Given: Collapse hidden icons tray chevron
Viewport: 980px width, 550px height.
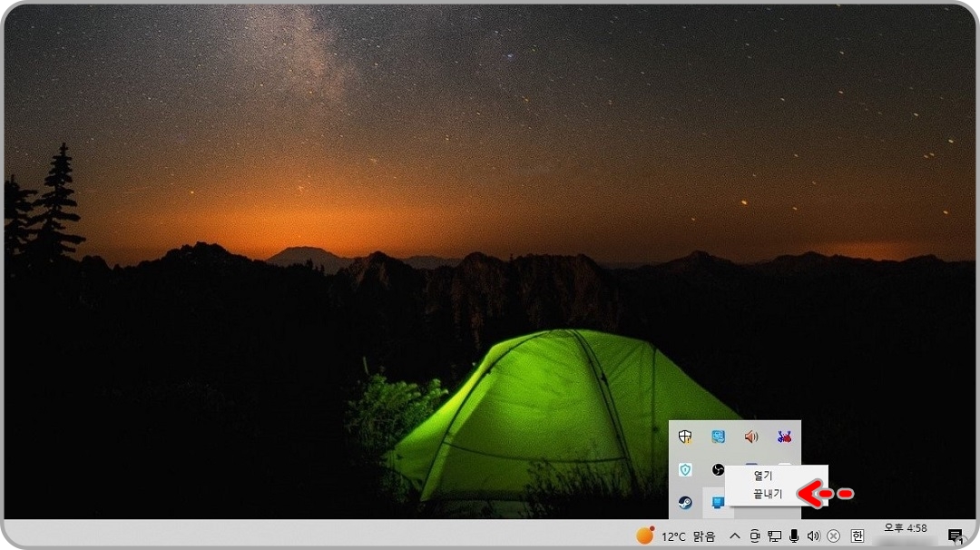Looking at the screenshot, I should point(735,536).
